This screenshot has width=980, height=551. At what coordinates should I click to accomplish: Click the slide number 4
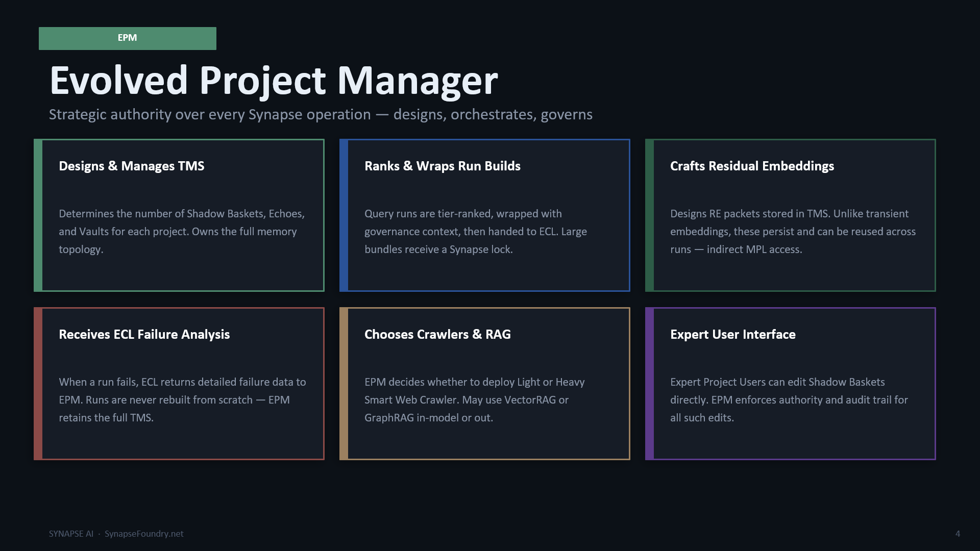(958, 534)
